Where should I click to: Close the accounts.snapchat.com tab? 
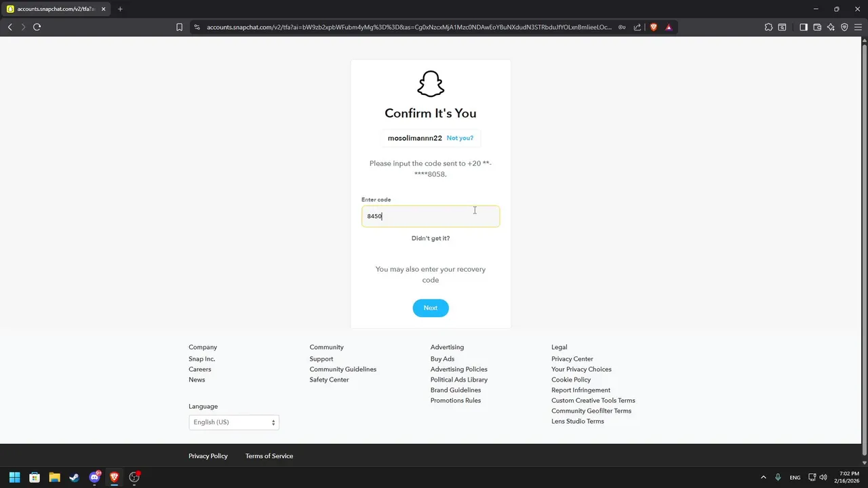(x=103, y=9)
